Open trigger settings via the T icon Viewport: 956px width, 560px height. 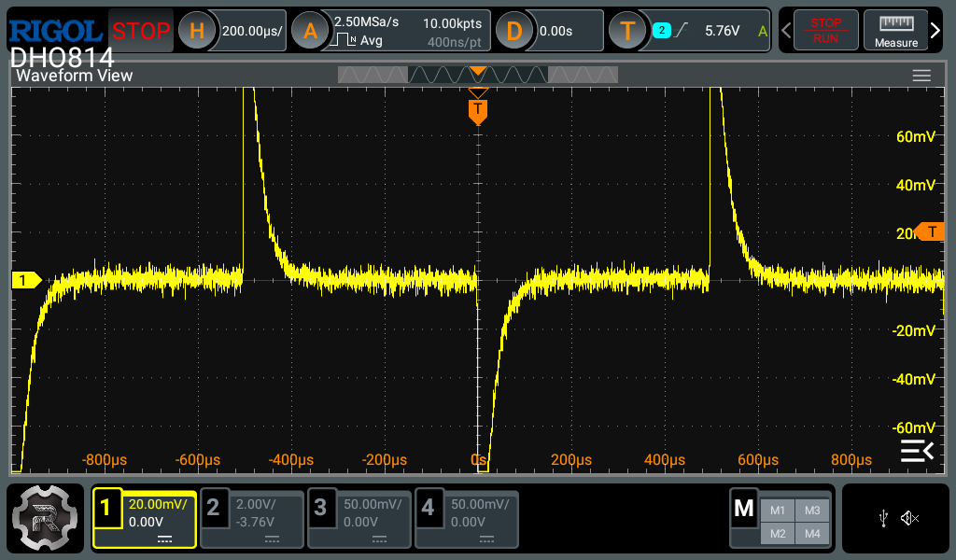628,30
